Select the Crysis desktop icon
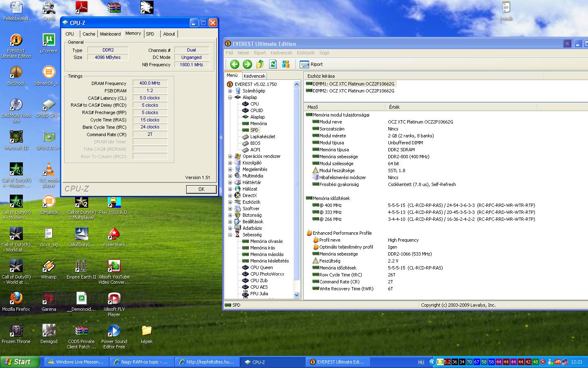Viewport: 588px width, 368px height. 49,11
